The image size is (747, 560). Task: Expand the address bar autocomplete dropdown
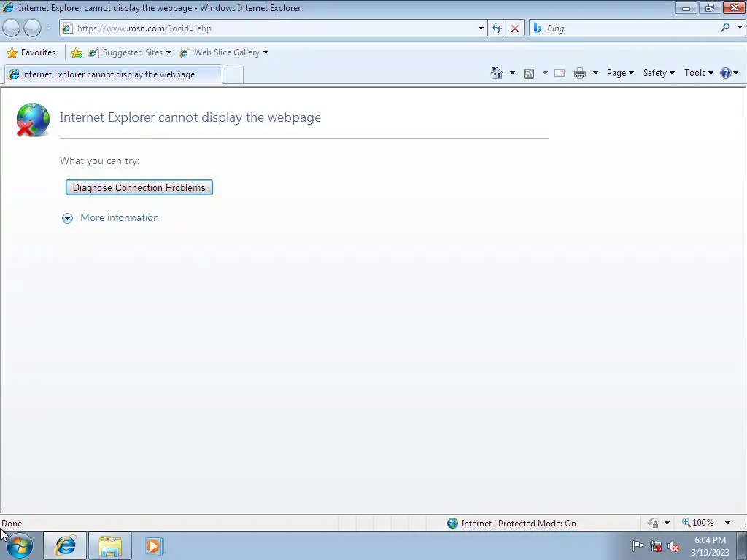tap(481, 28)
